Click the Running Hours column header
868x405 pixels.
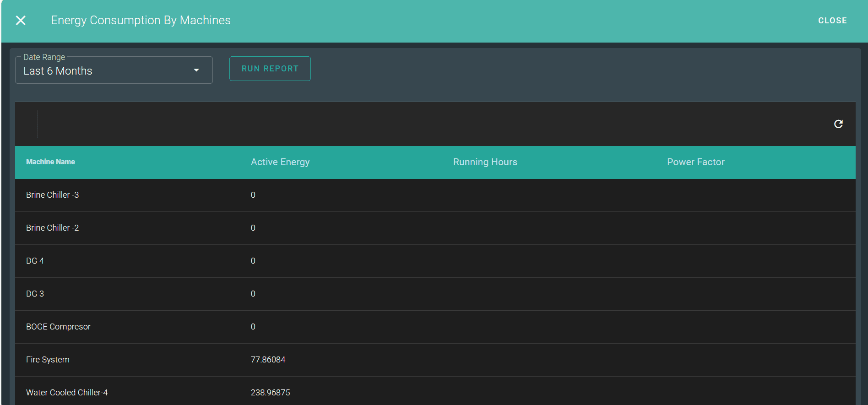[485, 162]
